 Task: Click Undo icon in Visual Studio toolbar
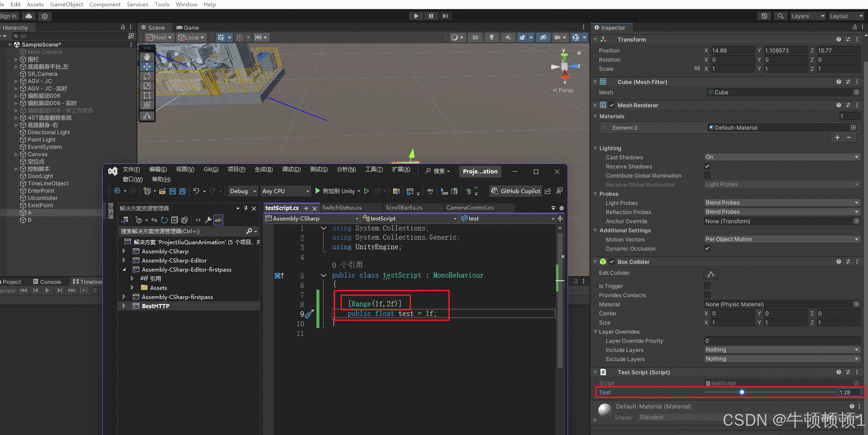point(196,191)
